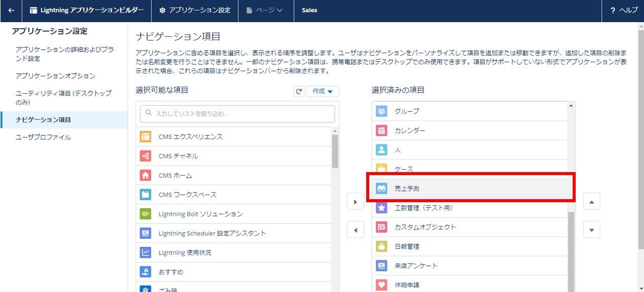Click the Lightning 使用状況 chart icon

click(145, 252)
